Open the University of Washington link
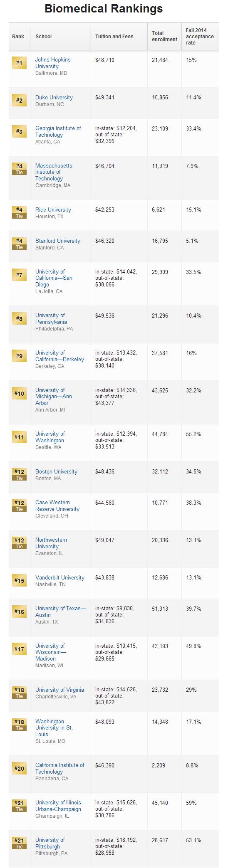 click(x=50, y=437)
